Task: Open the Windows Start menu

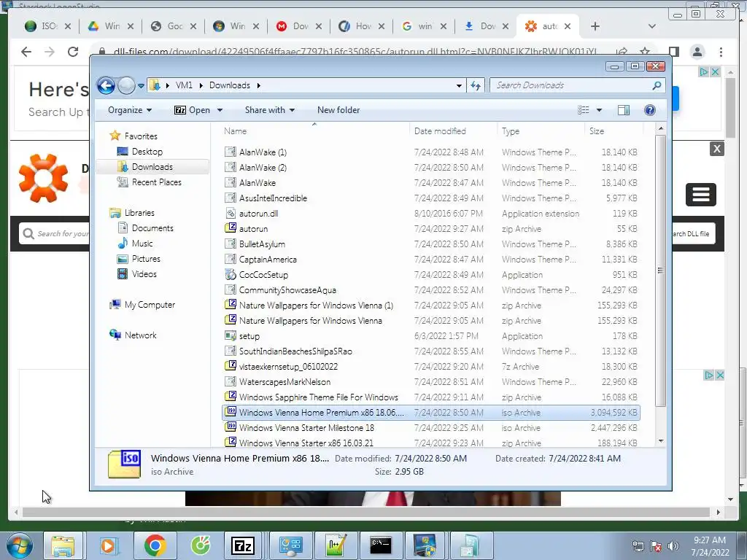Action: (18, 545)
